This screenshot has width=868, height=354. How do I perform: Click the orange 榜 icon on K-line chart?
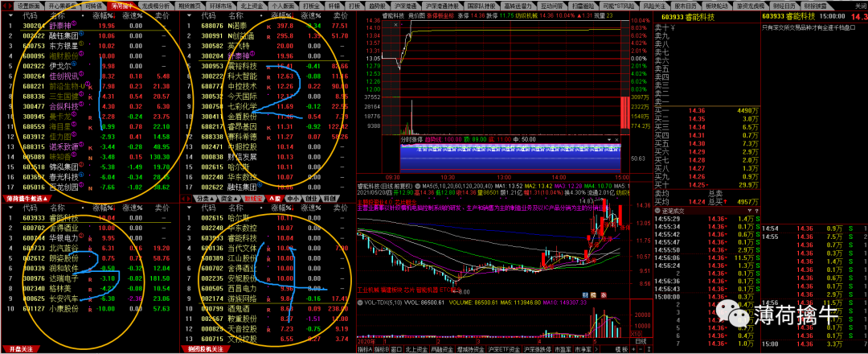[593, 294]
